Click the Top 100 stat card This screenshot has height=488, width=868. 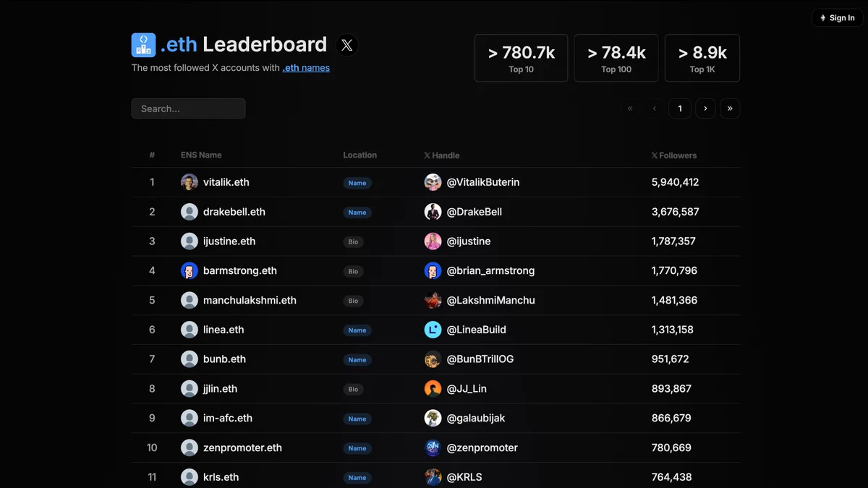coord(616,58)
